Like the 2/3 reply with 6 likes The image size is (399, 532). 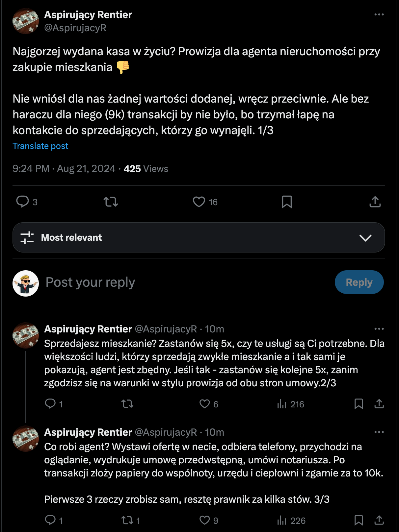[204, 404]
